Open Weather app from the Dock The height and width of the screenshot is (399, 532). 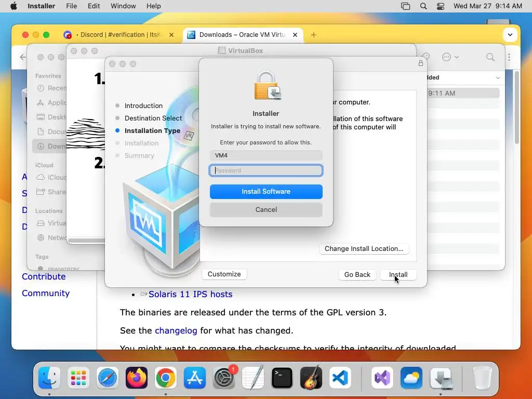(411, 378)
